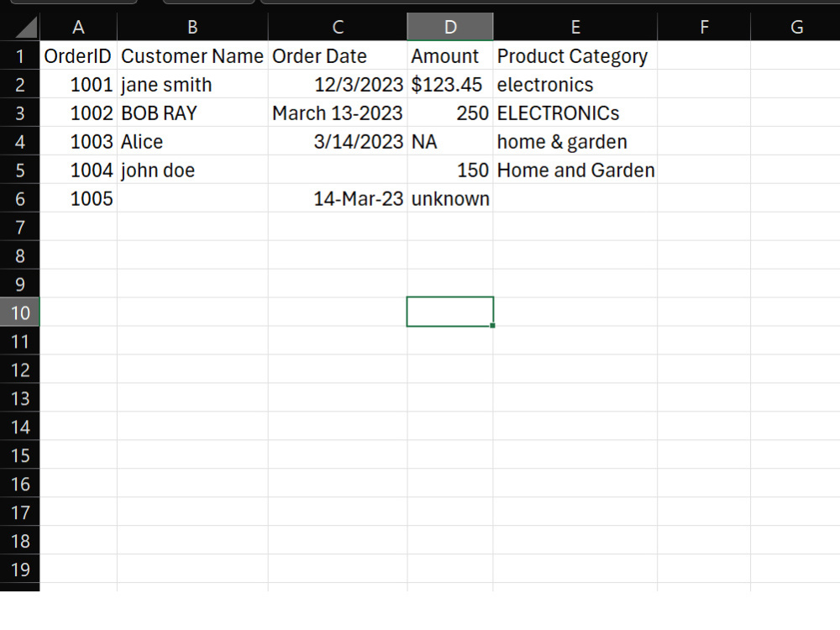This screenshot has height=630, width=840.
Task: Select column G header
Action: [x=796, y=27]
